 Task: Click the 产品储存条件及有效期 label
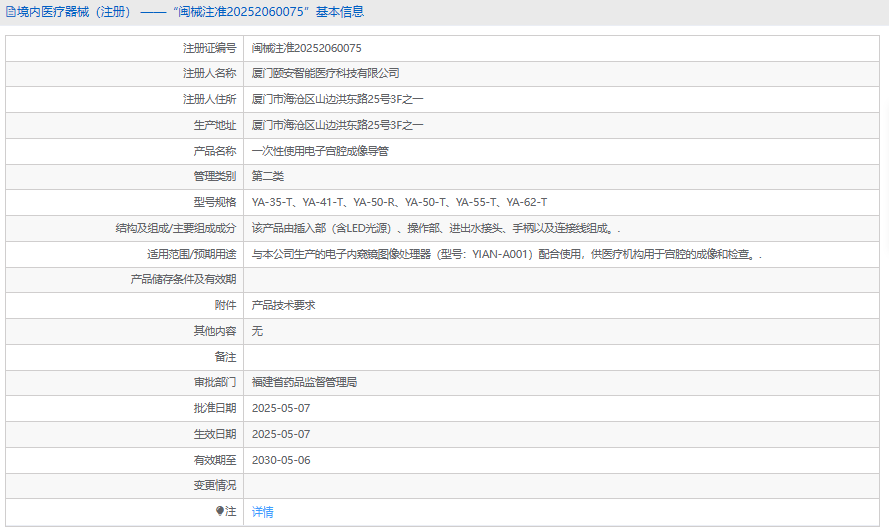pos(183,279)
